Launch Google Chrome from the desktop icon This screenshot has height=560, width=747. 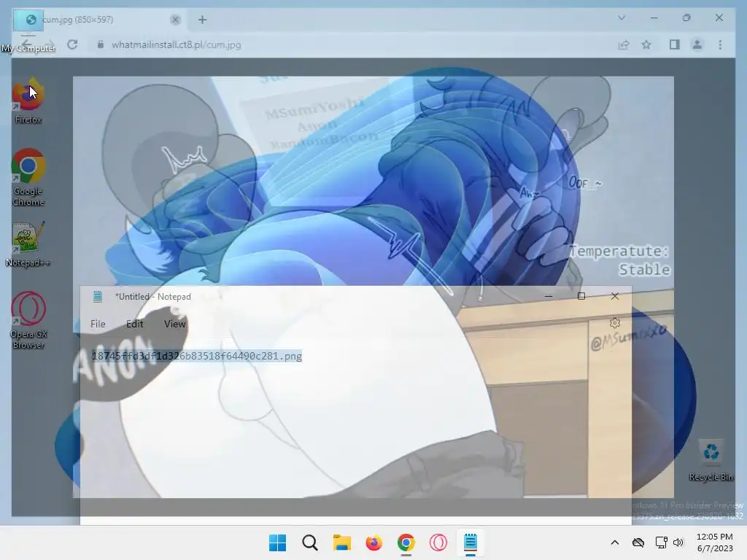point(28,177)
